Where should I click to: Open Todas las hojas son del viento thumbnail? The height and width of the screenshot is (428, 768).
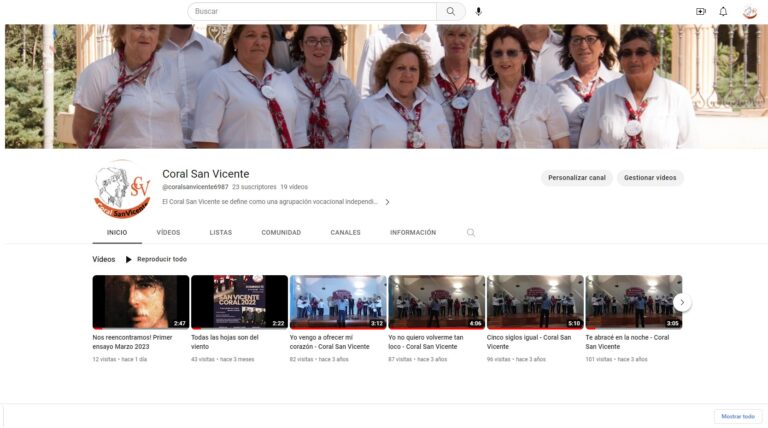coord(240,302)
